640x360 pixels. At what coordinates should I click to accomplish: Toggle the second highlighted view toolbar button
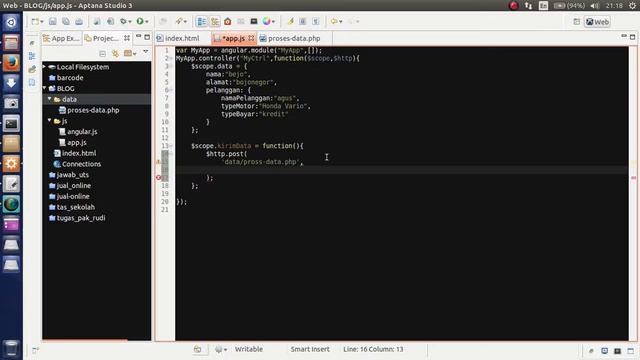pos(215,21)
